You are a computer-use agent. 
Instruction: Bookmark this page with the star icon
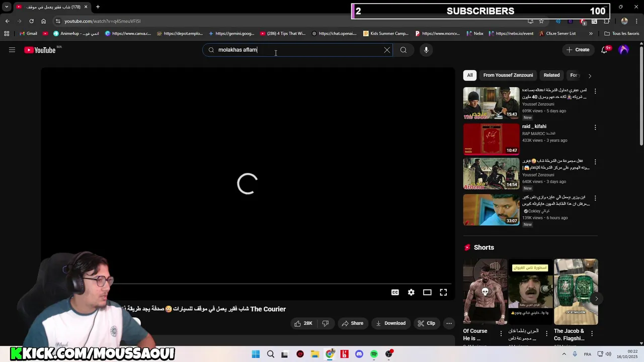point(541,21)
